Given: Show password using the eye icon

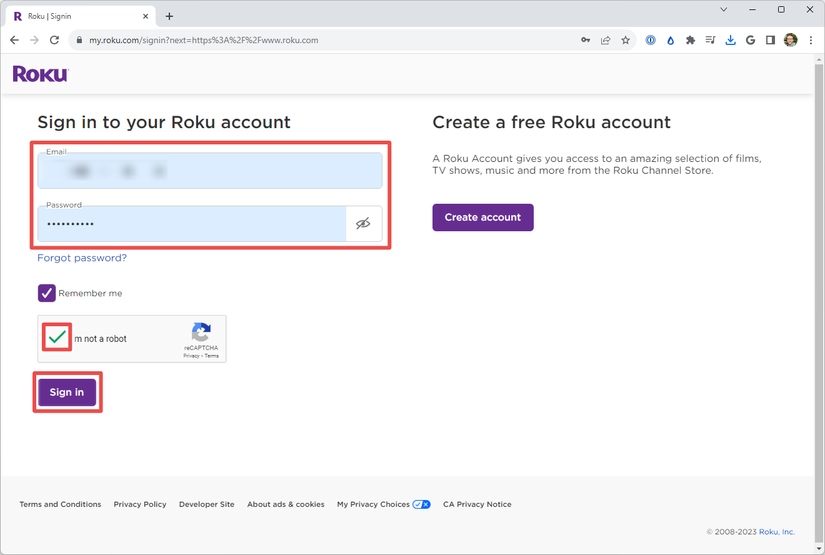Looking at the screenshot, I should pos(363,224).
